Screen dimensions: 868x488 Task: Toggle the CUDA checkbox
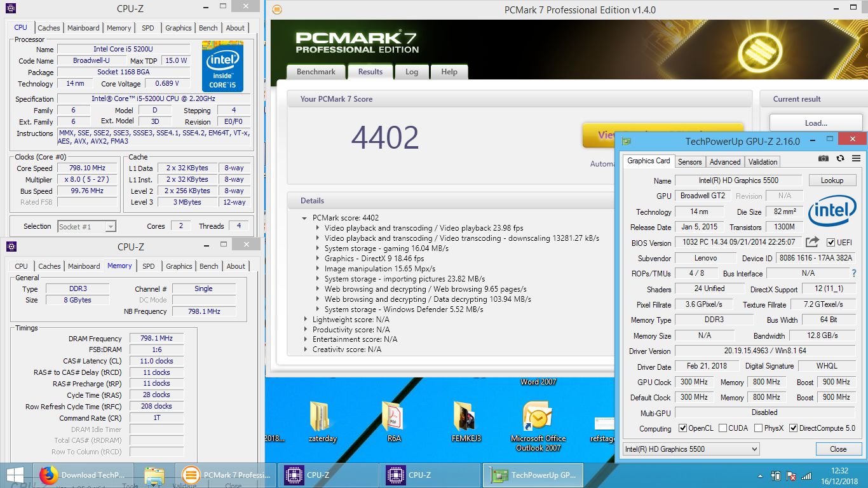pos(723,428)
